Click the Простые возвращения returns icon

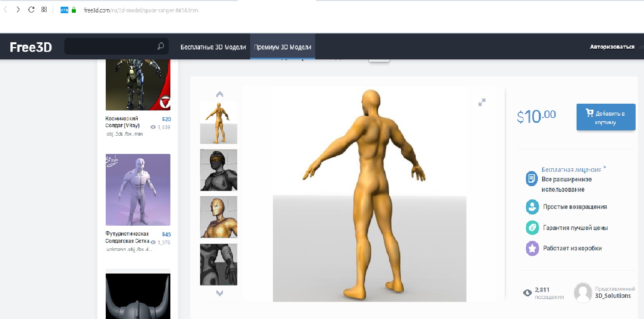click(532, 207)
